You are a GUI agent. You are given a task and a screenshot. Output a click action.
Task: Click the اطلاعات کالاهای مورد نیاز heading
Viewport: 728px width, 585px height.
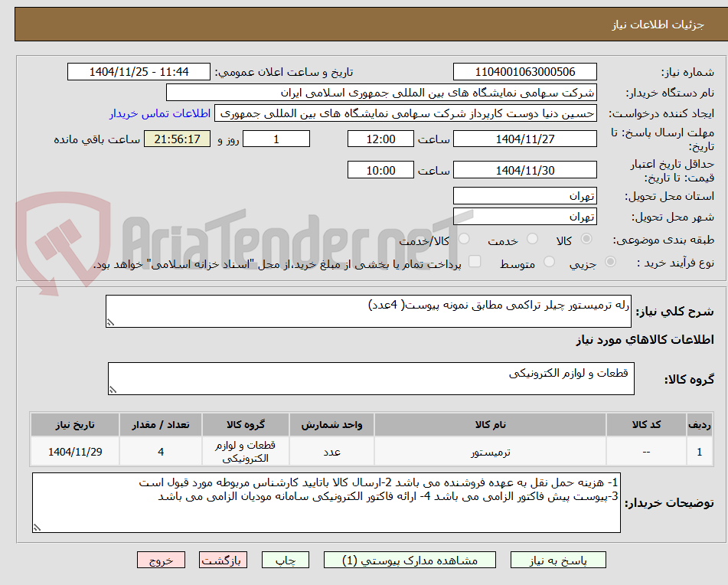click(x=645, y=340)
